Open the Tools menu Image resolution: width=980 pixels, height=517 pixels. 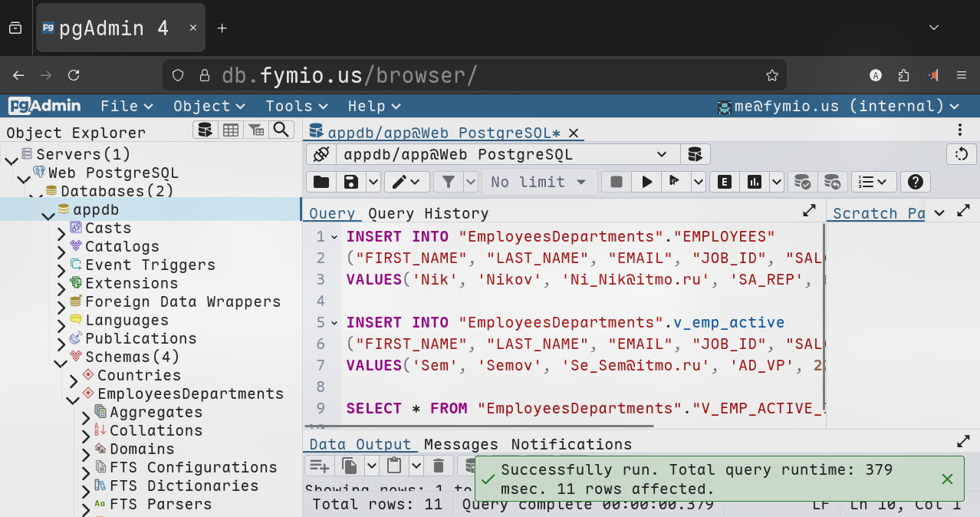pos(297,106)
